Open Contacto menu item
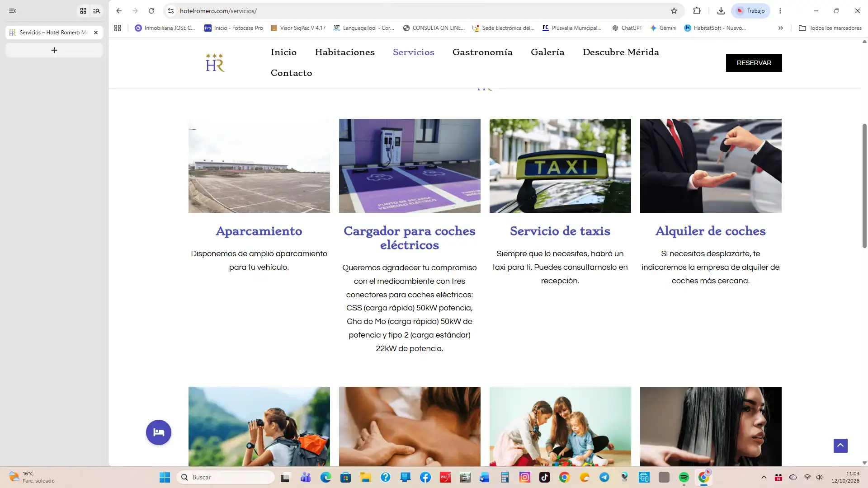Screen dimensions: 868x488 [x=291, y=73]
